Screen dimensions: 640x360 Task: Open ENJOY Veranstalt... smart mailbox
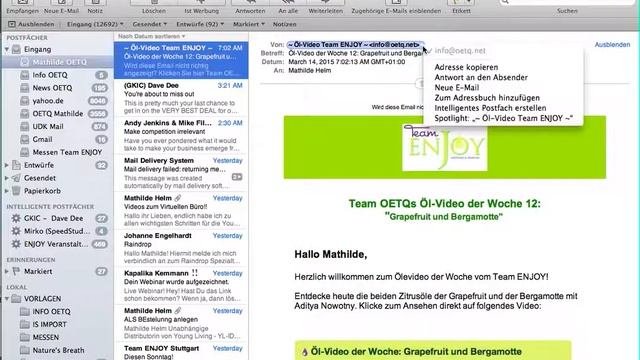(57, 244)
